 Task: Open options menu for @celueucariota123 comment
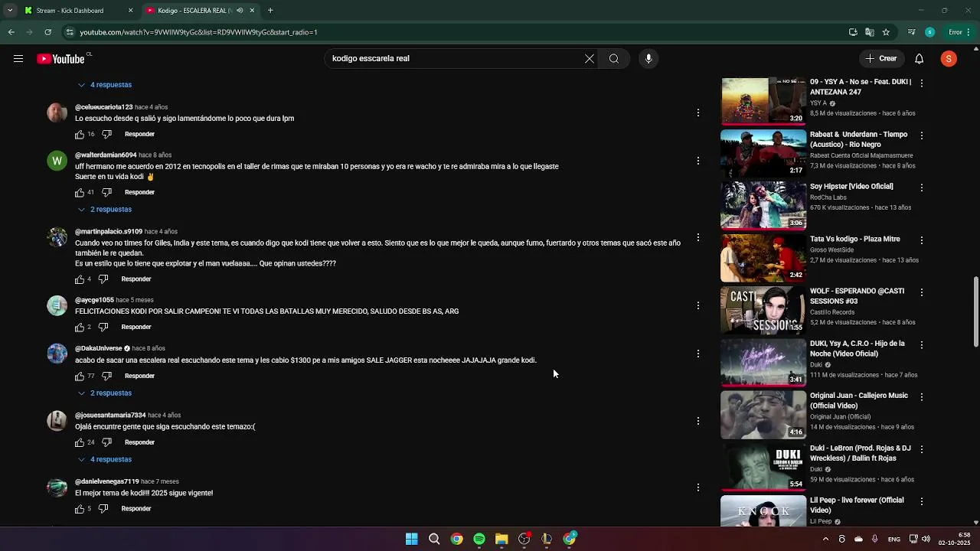pyautogui.click(x=697, y=112)
